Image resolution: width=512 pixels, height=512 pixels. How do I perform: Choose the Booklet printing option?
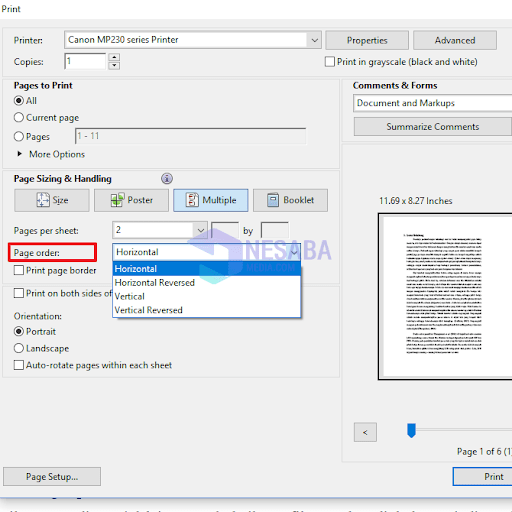(x=290, y=200)
